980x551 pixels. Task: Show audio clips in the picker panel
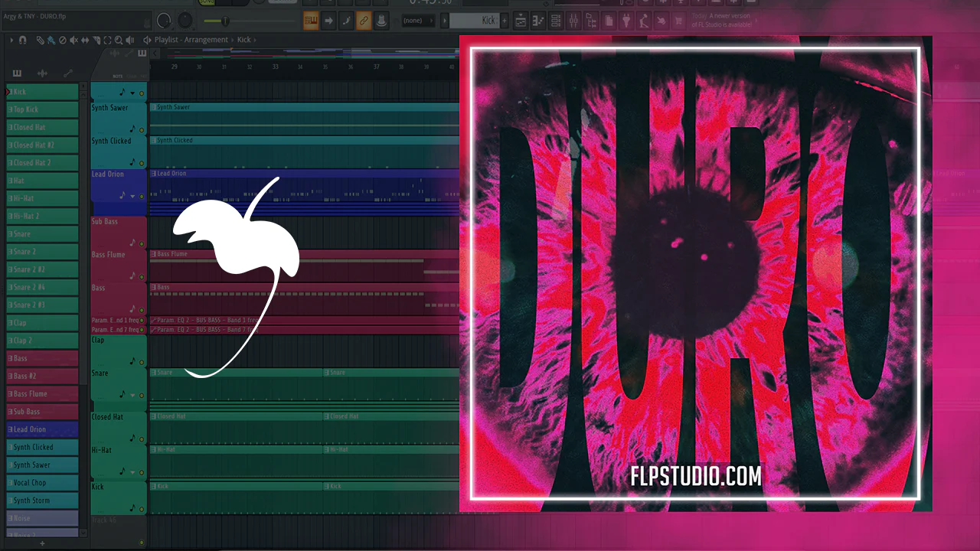pos(42,73)
